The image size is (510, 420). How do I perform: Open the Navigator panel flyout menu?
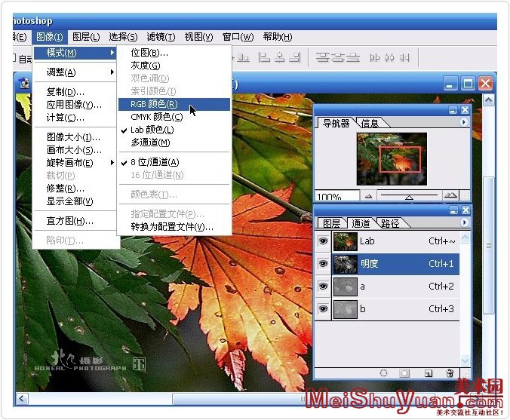[464, 122]
